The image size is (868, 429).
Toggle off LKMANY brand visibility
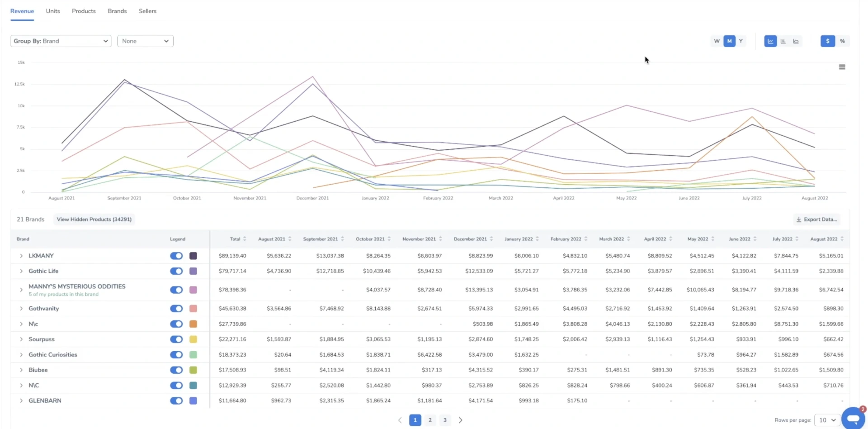176,256
